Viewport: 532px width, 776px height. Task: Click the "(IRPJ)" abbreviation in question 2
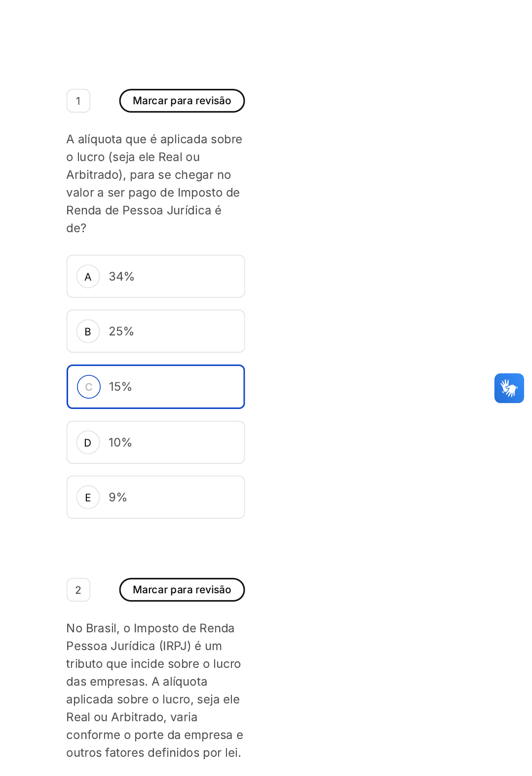(175, 646)
